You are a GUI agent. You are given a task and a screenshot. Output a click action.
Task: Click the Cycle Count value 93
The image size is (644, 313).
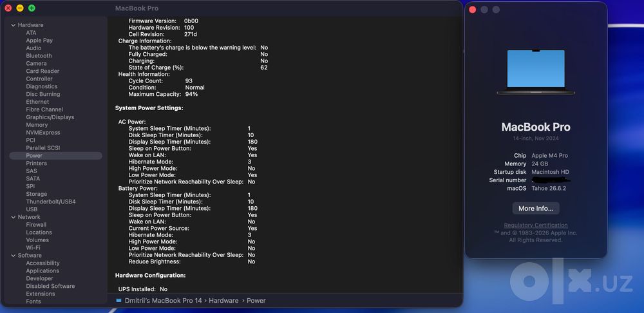pos(189,81)
